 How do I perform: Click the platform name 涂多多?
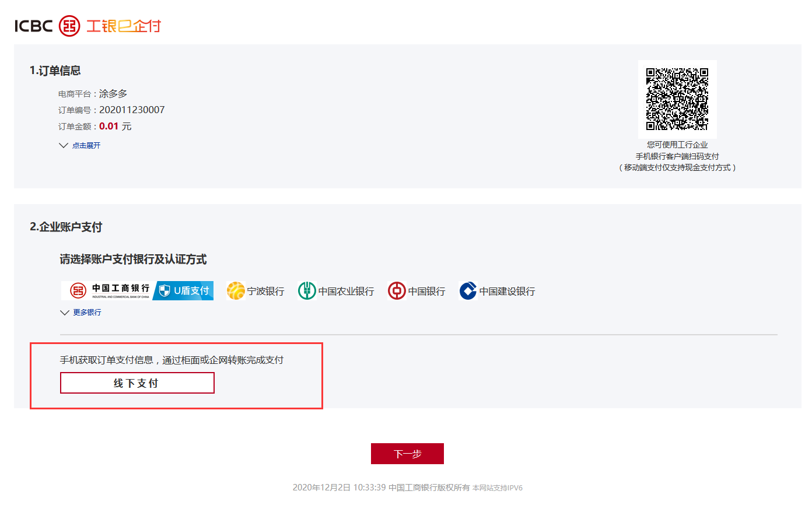(113, 93)
